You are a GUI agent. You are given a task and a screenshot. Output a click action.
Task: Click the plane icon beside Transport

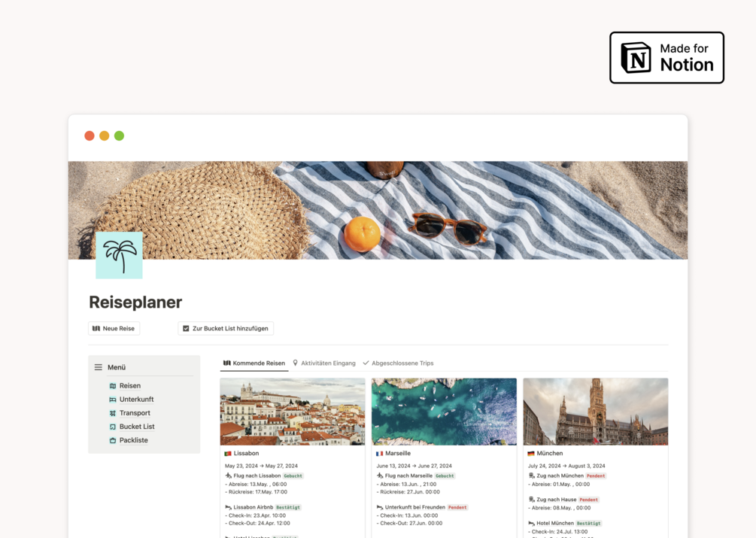(x=113, y=413)
